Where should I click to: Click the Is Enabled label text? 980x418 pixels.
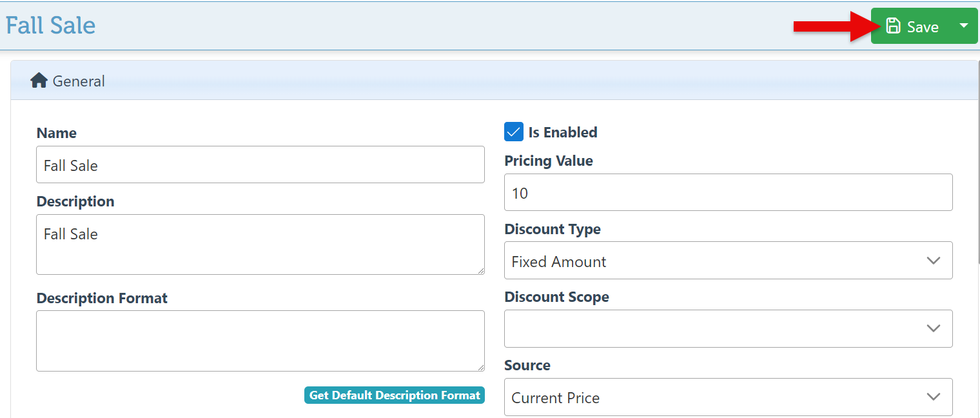click(562, 132)
